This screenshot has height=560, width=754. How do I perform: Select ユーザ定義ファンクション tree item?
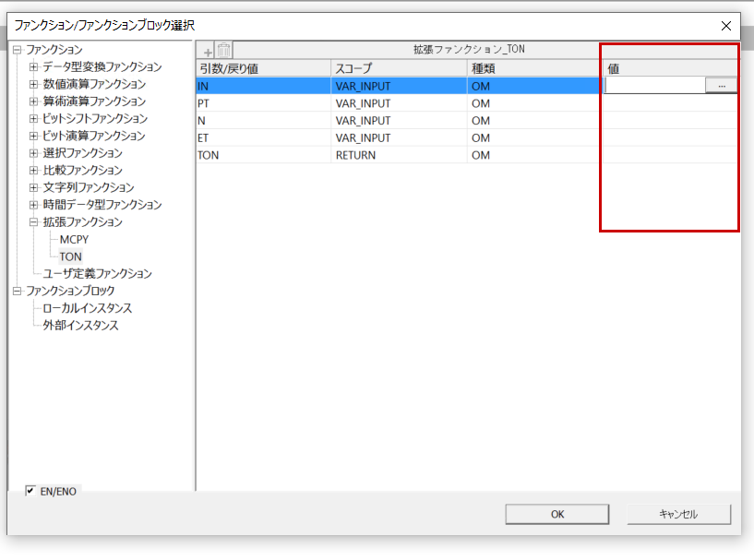coord(97,274)
